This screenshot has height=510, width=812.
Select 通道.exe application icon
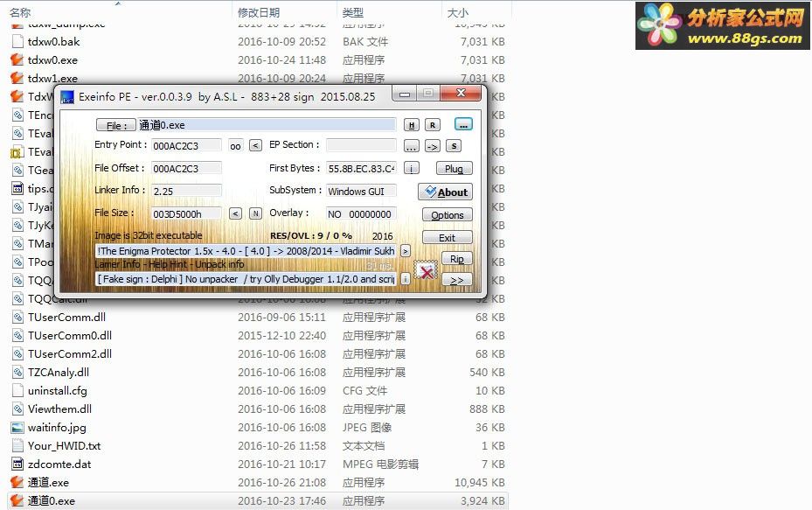17,482
